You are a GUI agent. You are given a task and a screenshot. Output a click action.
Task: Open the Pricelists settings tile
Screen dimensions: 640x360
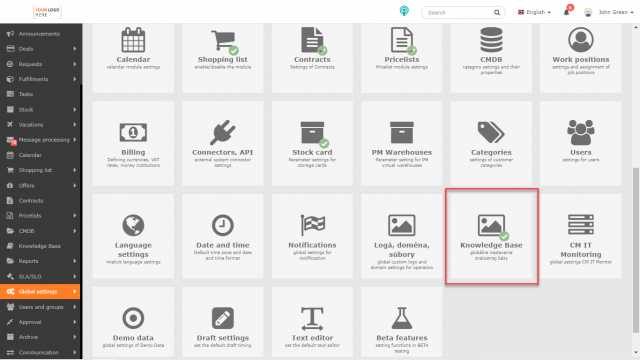click(x=402, y=58)
